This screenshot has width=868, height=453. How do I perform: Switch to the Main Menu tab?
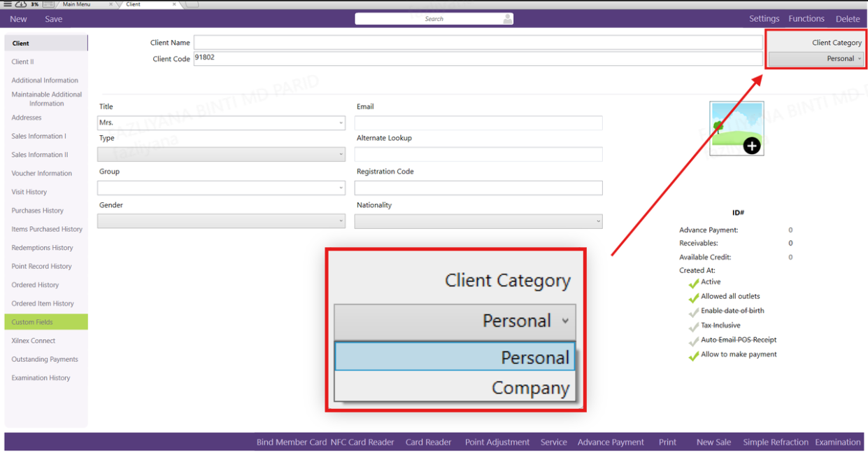click(x=77, y=4)
